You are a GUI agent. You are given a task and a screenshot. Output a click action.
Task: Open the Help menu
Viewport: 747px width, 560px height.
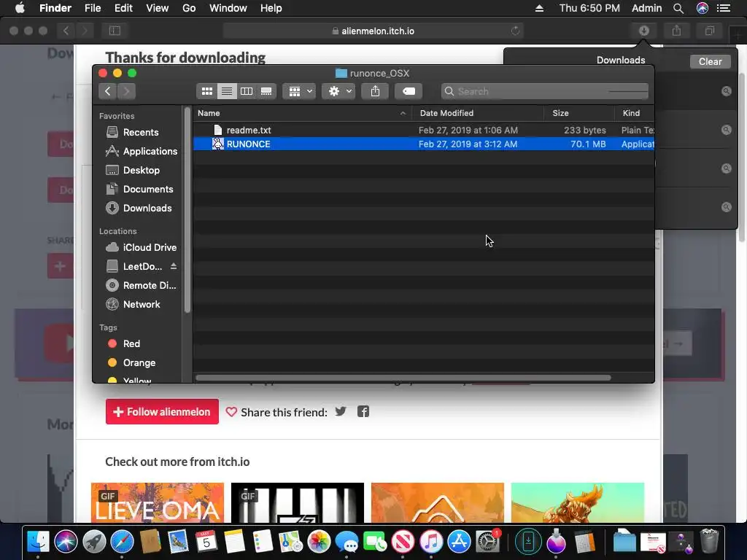(x=271, y=8)
